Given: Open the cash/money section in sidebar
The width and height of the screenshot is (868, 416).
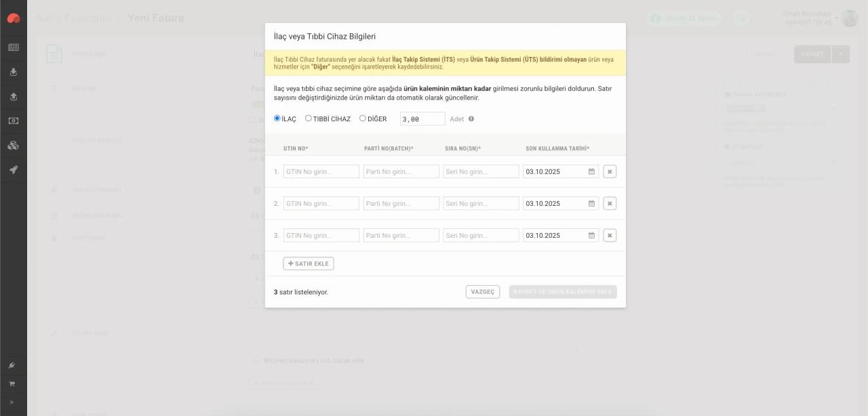Looking at the screenshot, I should [x=14, y=121].
